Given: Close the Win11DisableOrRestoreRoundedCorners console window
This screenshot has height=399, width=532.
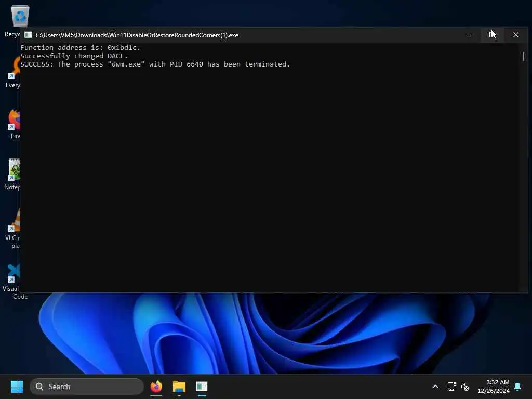Looking at the screenshot, I should pyautogui.click(x=516, y=35).
